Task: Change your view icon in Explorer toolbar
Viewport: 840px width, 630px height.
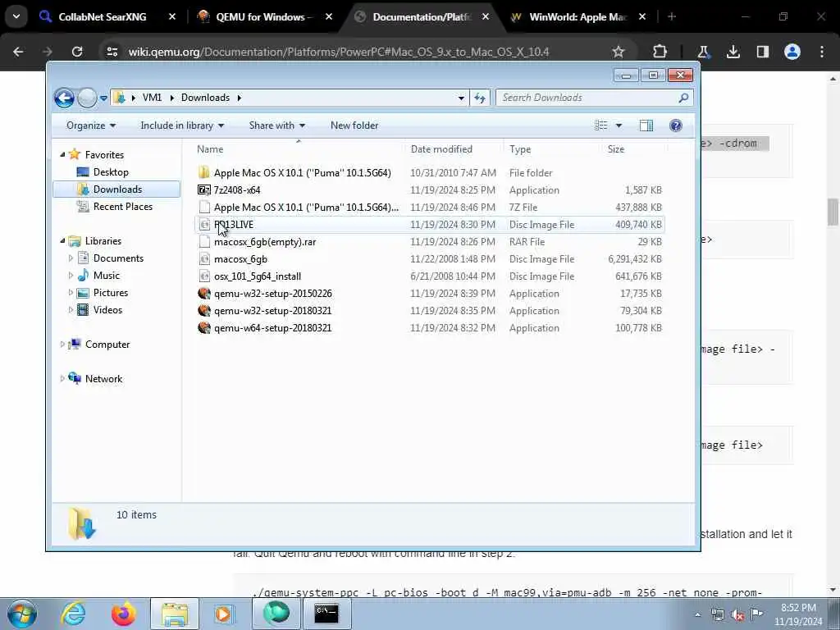Action: coord(601,126)
